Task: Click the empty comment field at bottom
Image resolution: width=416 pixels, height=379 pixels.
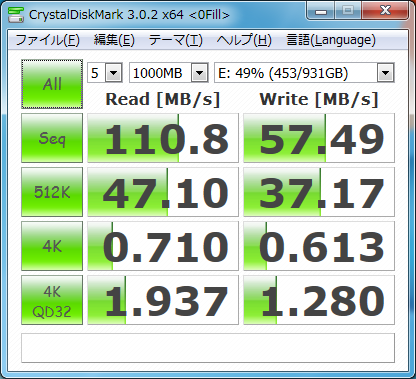Action: pyautogui.click(x=208, y=348)
